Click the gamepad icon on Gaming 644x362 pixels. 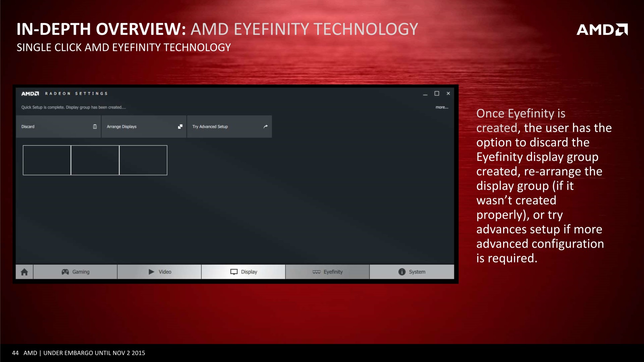65,272
